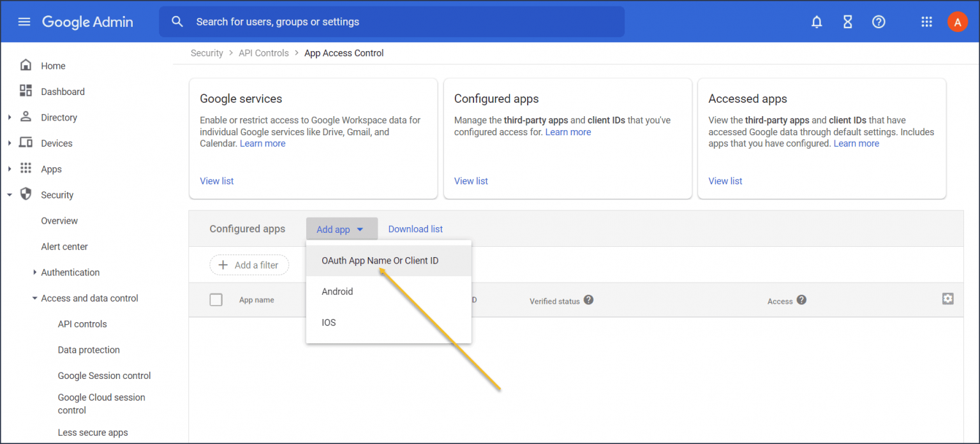Open Dashboard in the sidebar
980x444 pixels.
(63, 92)
